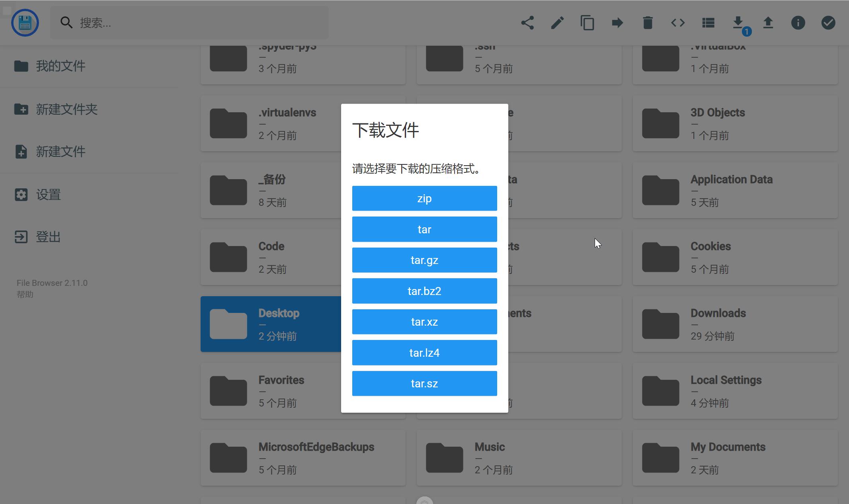The image size is (849, 504).
Task: Open the shell command code icon
Action: tap(678, 23)
